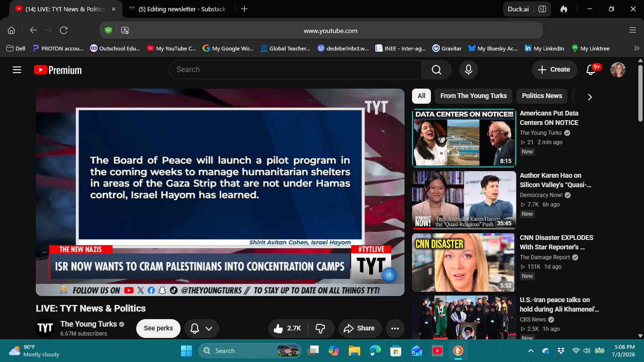Open the browser's Fire button
This screenshot has width=644, height=362.
click(x=563, y=9)
